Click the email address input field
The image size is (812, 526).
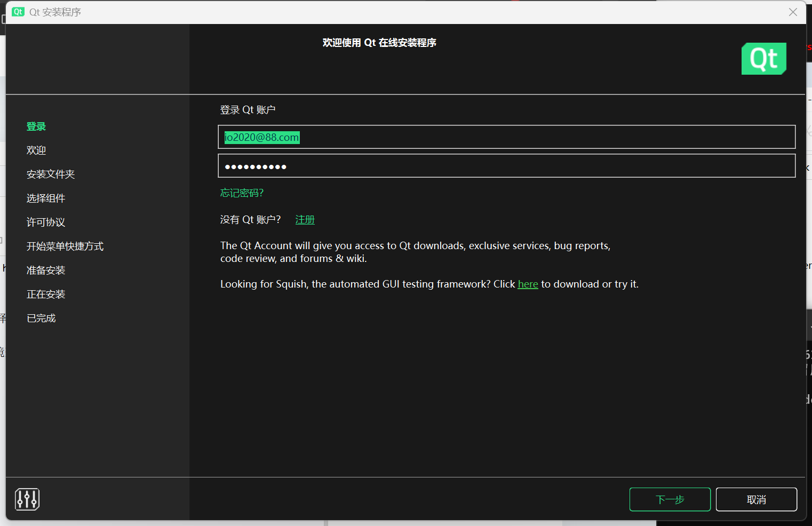(x=506, y=137)
